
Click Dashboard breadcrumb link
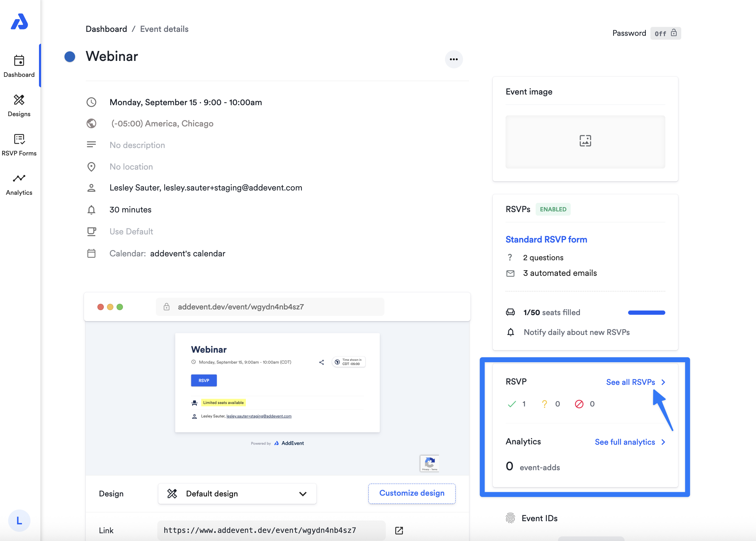106,29
